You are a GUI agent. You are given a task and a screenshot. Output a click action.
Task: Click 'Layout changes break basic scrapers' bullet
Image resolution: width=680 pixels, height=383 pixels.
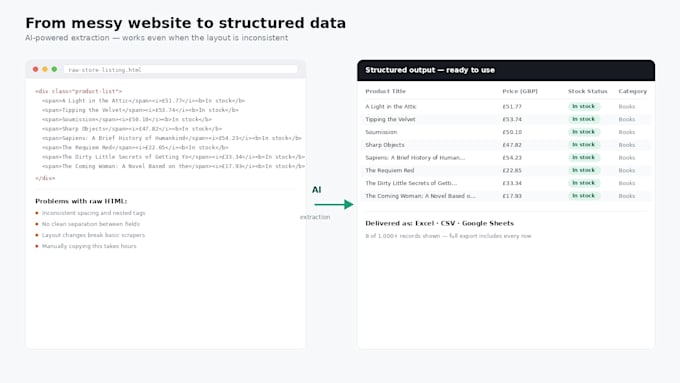[93, 235]
